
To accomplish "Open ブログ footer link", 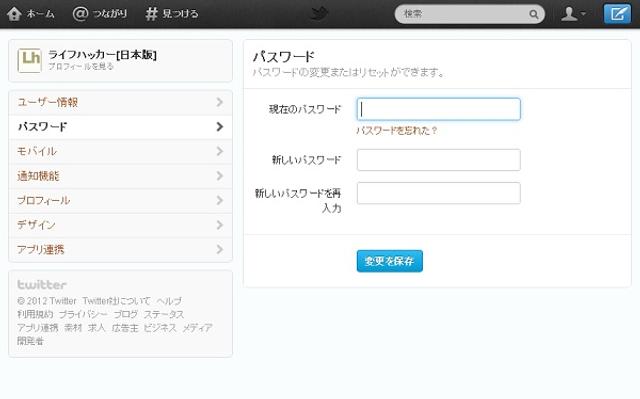I will coord(126,315).
